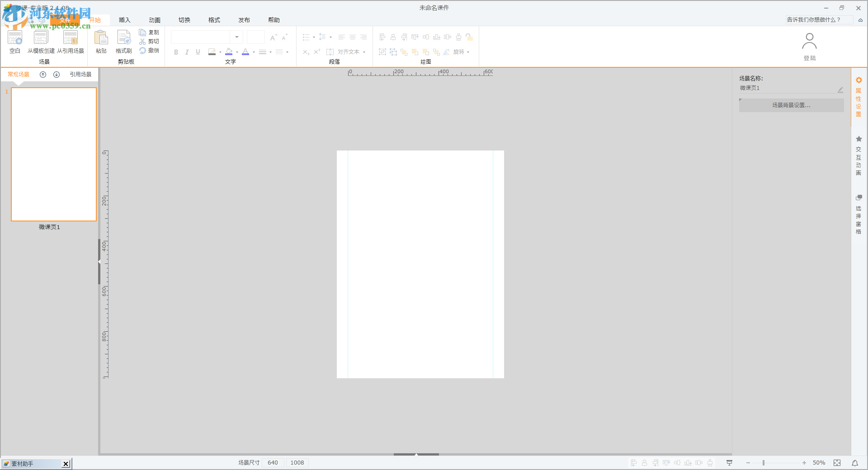
Task: Open the fill color dropdown arrow
Action: tap(237, 52)
